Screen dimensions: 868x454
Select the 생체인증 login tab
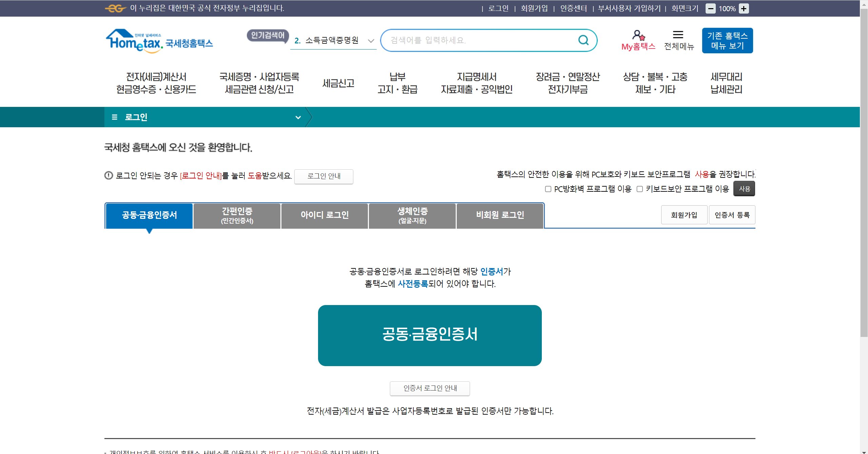412,215
